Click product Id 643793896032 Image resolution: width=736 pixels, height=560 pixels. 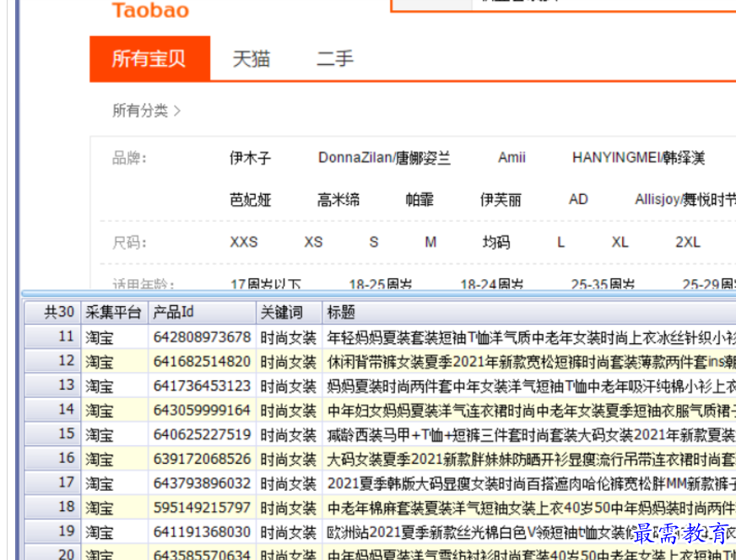(203, 483)
